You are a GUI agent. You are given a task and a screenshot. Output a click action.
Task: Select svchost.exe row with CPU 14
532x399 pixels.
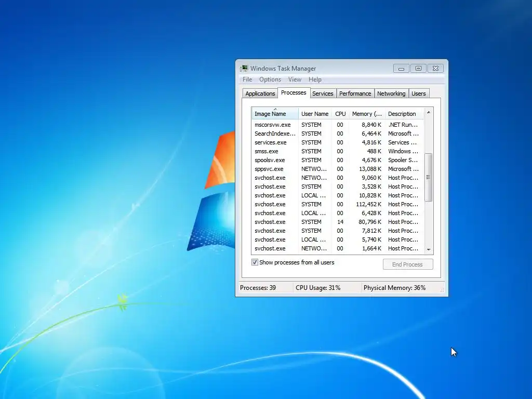click(x=338, y=222)
